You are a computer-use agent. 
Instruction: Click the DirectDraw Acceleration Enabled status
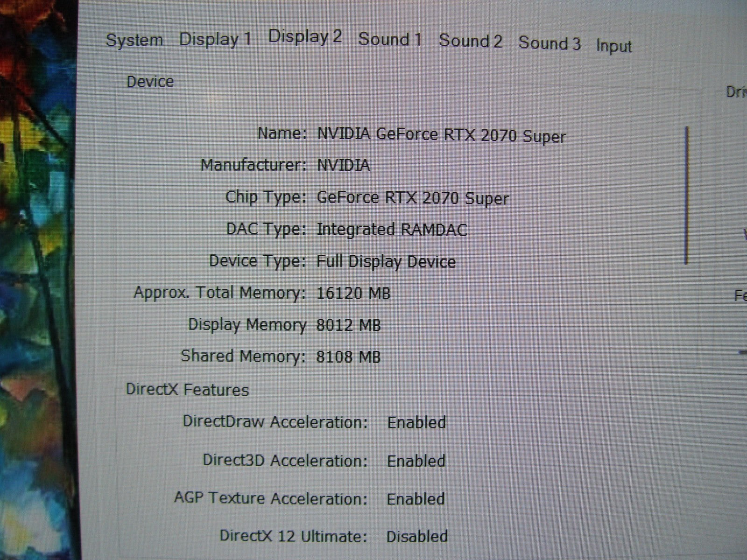[x=416, y=423]
